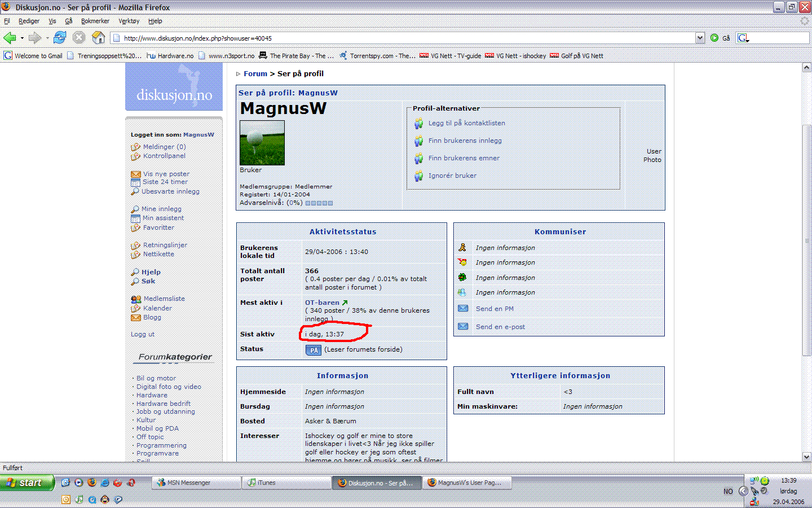This screenshot has width=812, height=508.
Task: Open the OT-baren forum link
Action: pyautogui.click(x=322, y=303)
